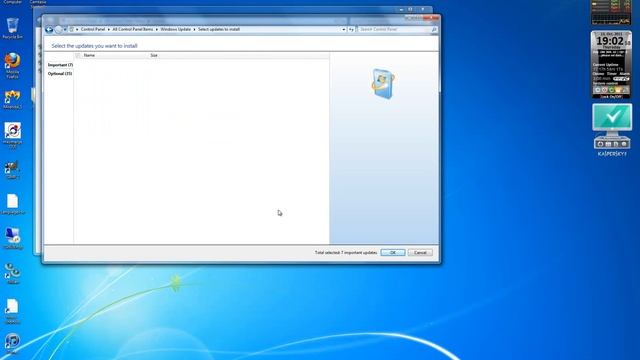Click the Windows Update shield icon
The height and width of the screenshot is (360, 640).
click(383, 84)
